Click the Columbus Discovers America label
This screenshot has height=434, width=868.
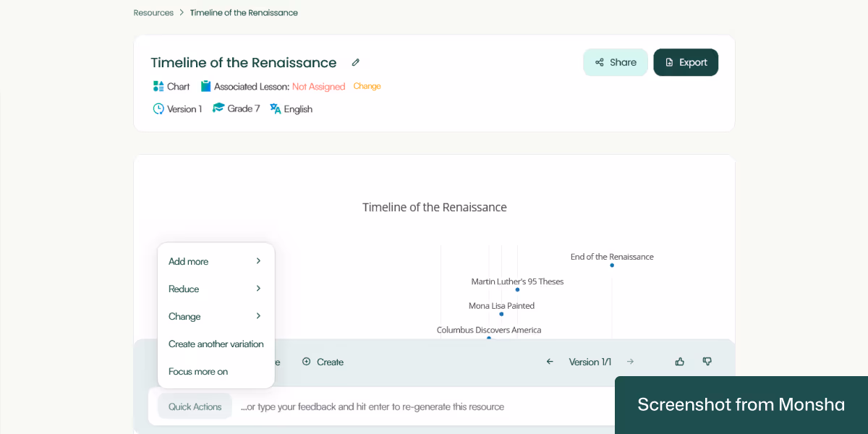point(489,330)
